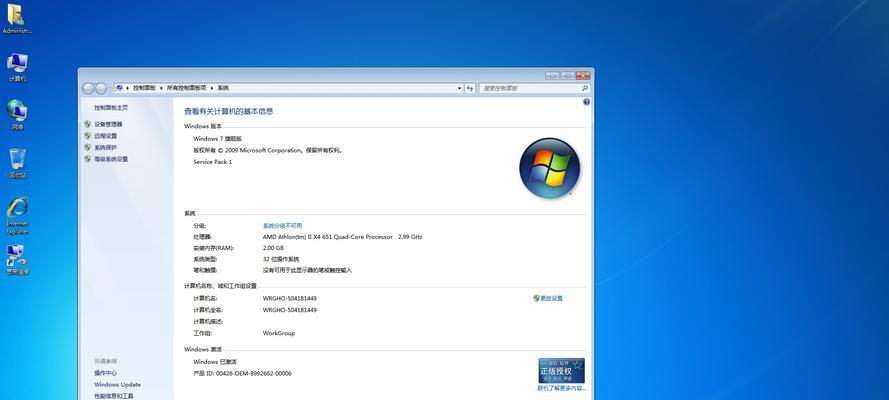Viewport: 889px width, 400px height.
Task: Expand the arrow before 控制面板 breadcrumb
Action: coord(128,88)
